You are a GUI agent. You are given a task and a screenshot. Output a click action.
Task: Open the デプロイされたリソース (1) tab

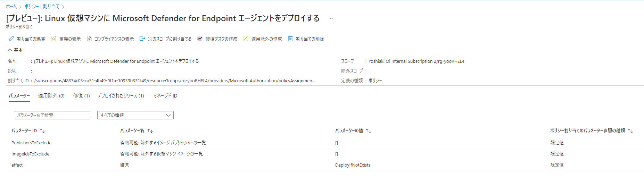[121, 96]
